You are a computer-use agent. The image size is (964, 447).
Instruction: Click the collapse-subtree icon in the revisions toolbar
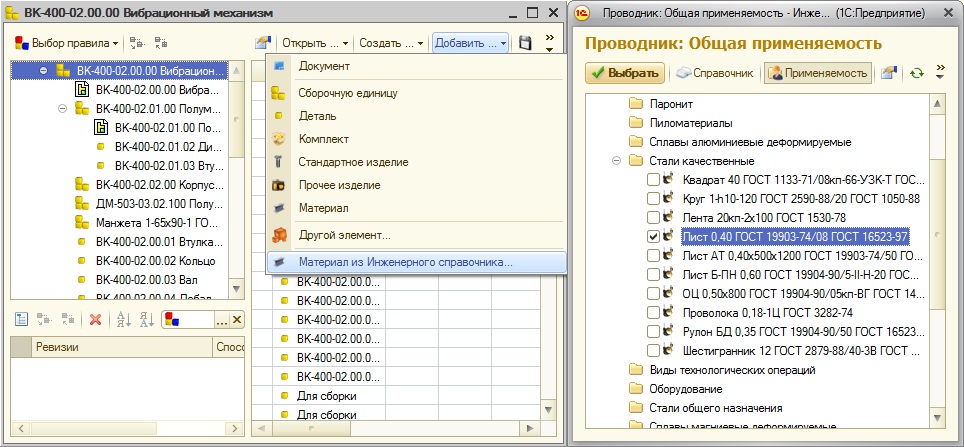pyautogui.click(x=68, y=319)
